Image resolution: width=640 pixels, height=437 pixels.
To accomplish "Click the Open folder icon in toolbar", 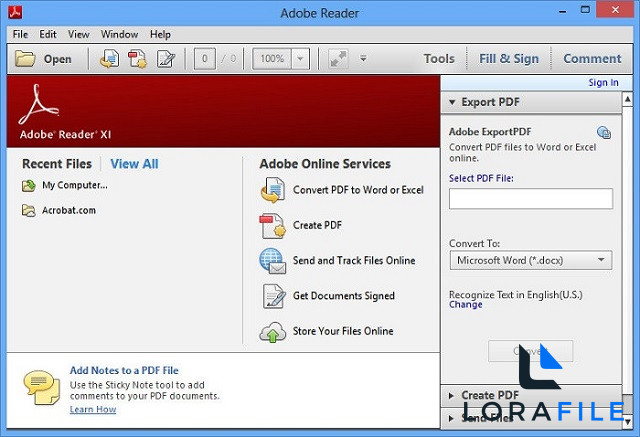I will [25, 59].
